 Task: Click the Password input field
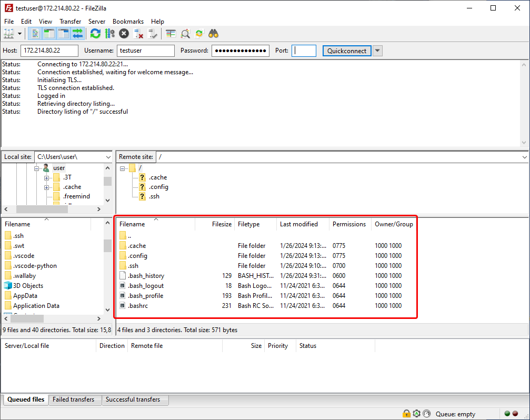pyautogui.click(x=241, y=51)
